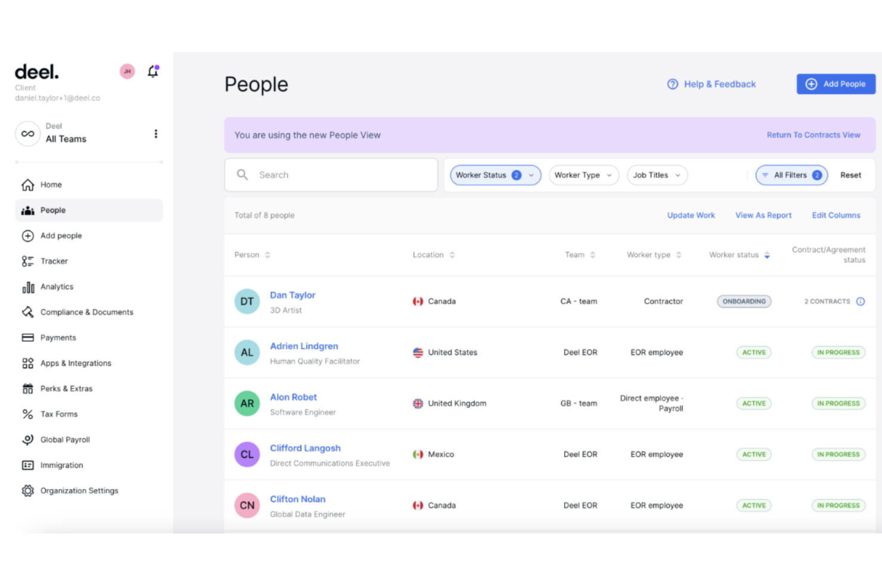This screenshot has height=588, width=882.
Task: Sort by the Location column arrows
Action: point(452,255)
